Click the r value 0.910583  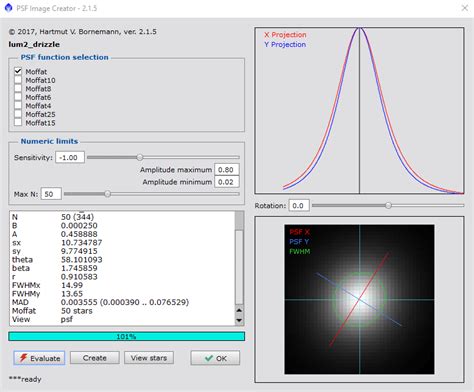[x=79, y=277]
